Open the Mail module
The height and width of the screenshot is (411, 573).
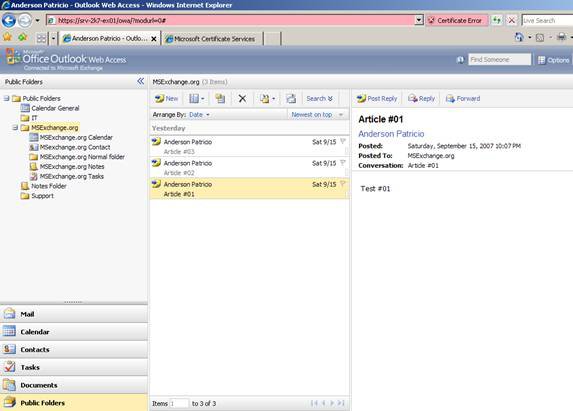[74, 314]
